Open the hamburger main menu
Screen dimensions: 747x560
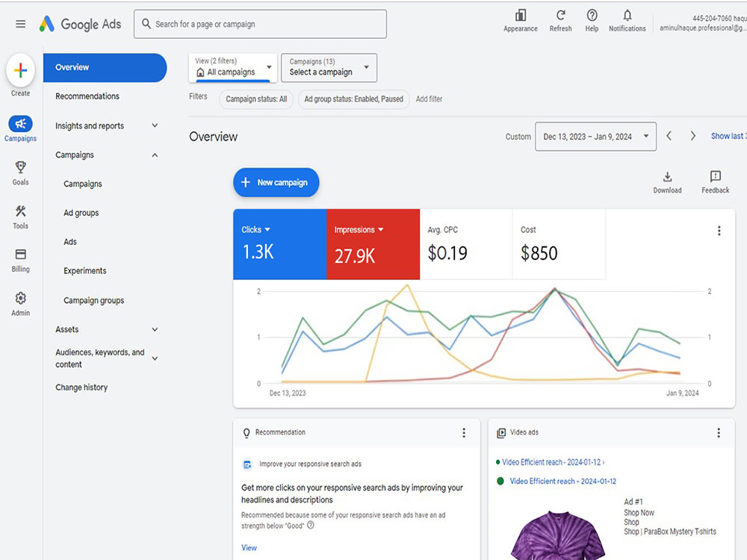pos(20,24)
